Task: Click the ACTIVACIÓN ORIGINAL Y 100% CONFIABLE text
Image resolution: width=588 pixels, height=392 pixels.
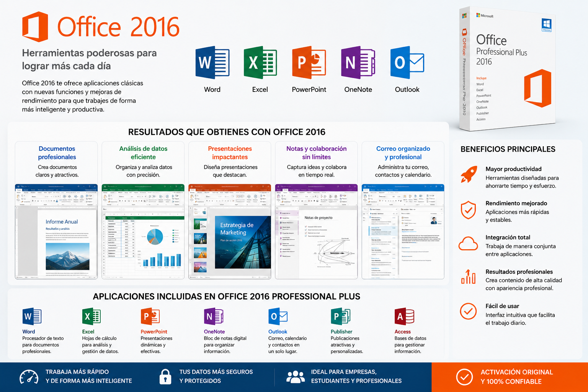Action: pos(517,377)
